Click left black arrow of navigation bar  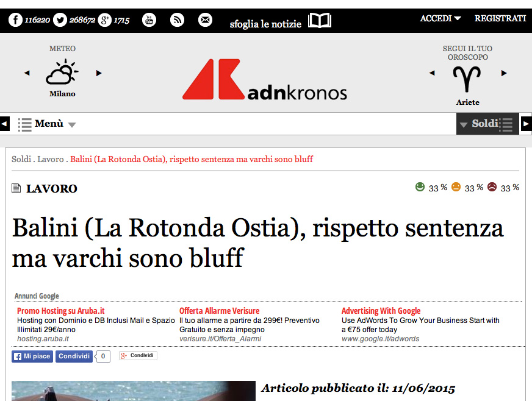(4, 124)
